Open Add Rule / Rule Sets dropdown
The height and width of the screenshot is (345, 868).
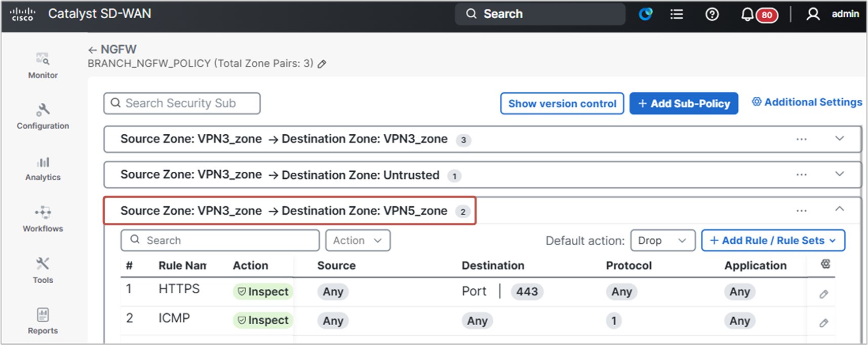(x=773, y=240)
